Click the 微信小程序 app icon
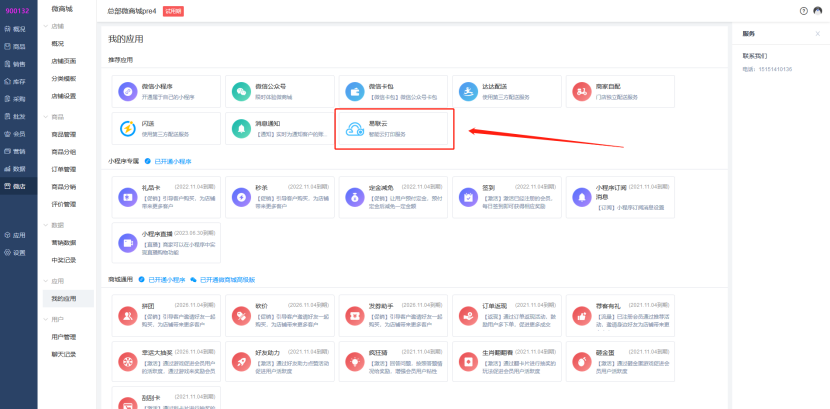Image resolution: width=830 pixels, height=409 pixels. (127, 91)
